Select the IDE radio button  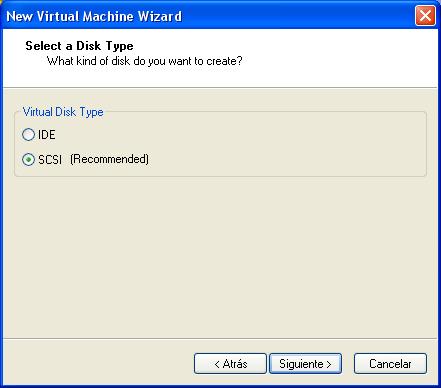pyautogui.click(x=28, y=135)
